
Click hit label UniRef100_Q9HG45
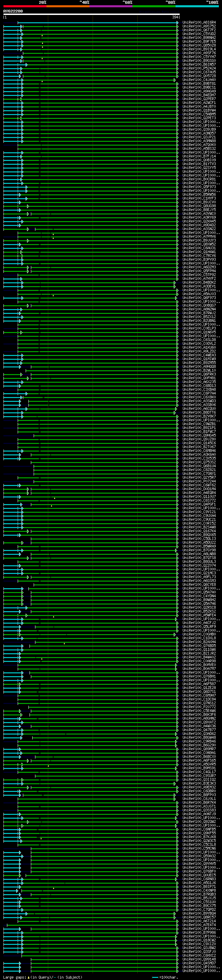[x=199, y=435]
